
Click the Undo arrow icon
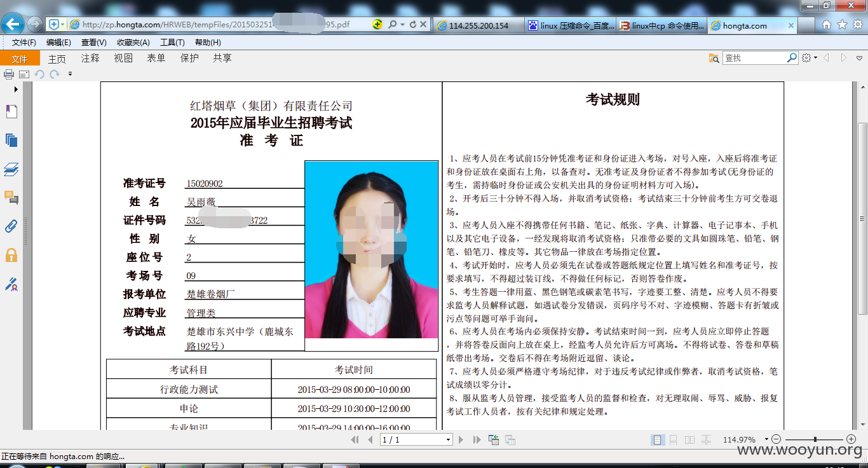[39, 74]
